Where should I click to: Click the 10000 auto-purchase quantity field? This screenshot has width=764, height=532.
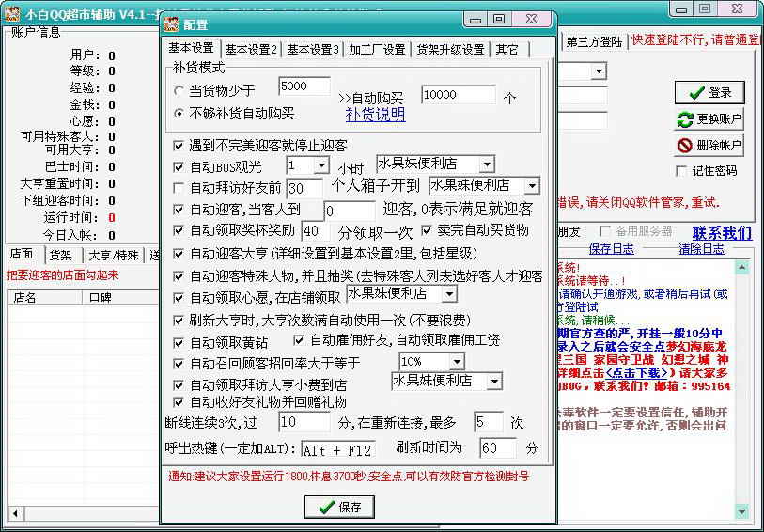(x=459, y=95)
